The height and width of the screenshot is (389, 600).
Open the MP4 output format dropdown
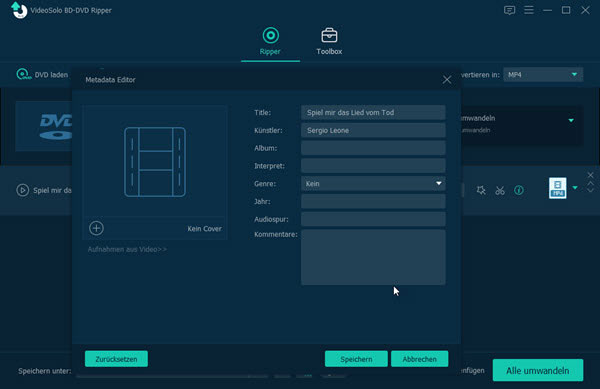(543, 75)
